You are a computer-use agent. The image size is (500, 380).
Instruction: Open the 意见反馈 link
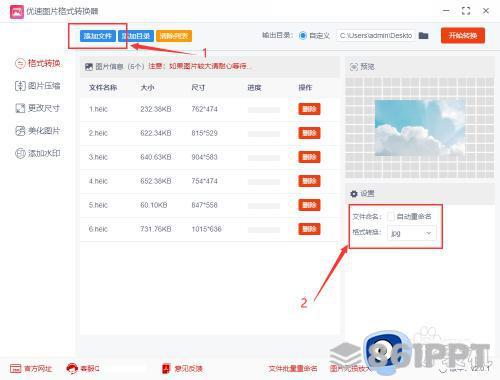click(182, 368)
